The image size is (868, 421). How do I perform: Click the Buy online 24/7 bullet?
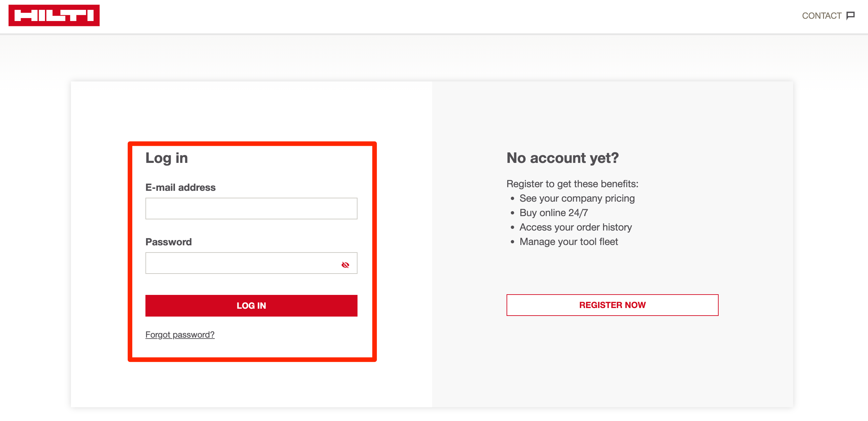tap(553, 213)
